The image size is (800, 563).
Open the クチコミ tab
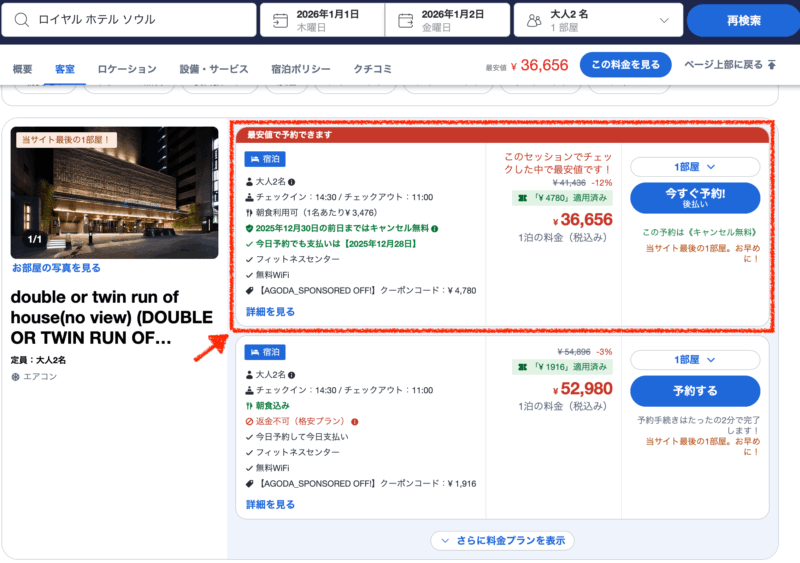(373, 69)
